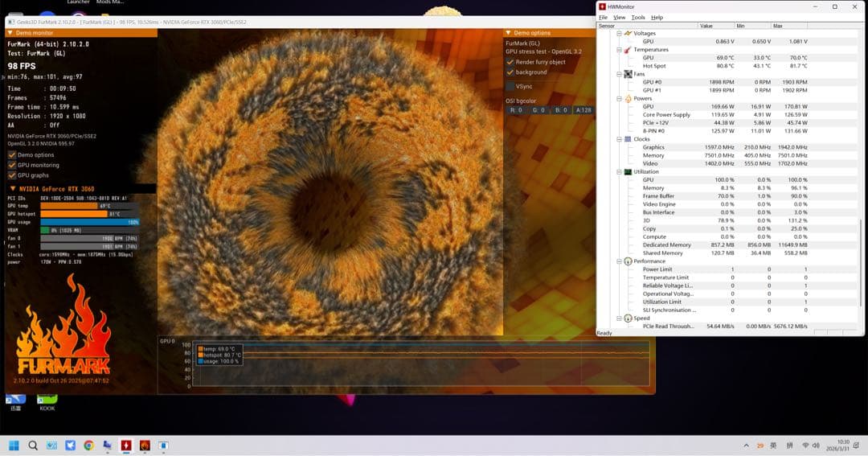
Task: Collapse the Fans tree node
Action: (x=619, y=74)
